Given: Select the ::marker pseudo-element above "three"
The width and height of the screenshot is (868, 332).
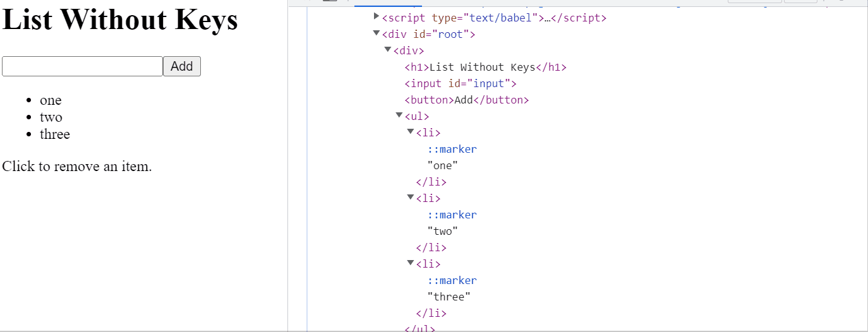Looking at the screenshot, I should click(x=452, y=280).
